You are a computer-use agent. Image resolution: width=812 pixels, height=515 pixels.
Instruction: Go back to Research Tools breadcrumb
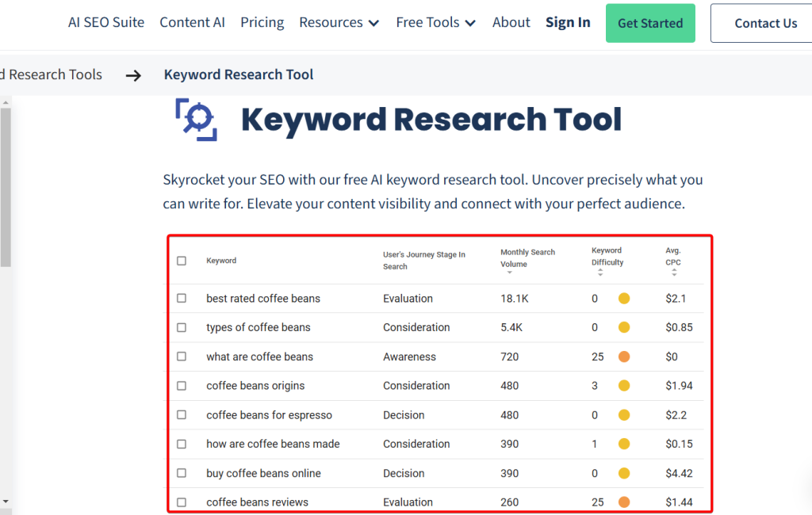52,74
